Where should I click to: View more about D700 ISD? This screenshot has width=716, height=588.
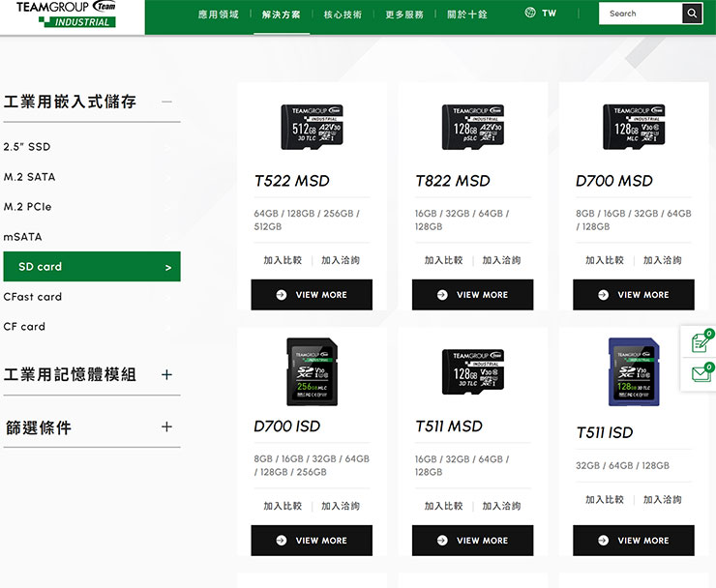click(312, 541)
